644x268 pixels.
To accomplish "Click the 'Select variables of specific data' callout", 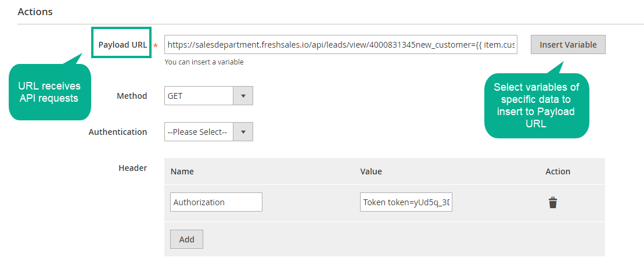I will point(537,105).
